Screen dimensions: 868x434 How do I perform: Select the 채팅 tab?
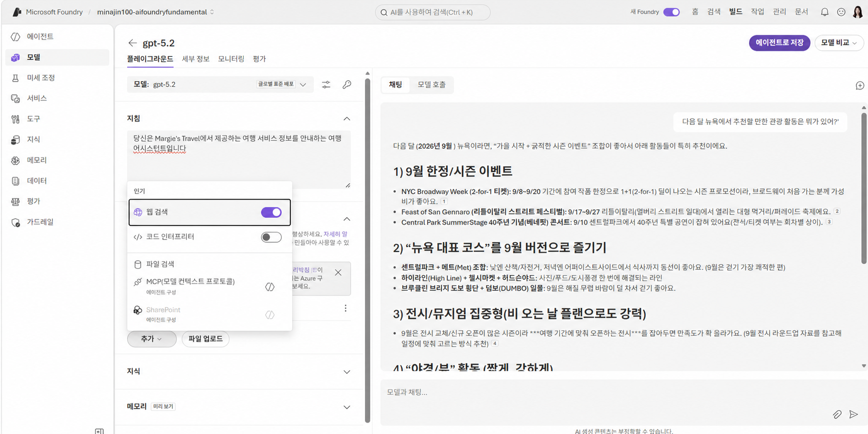[395, 85]
